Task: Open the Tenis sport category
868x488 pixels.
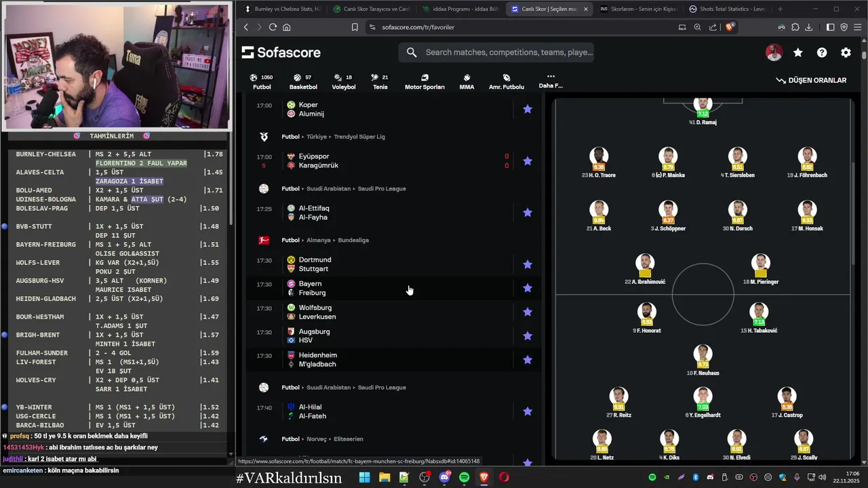Action: point(380,82)
